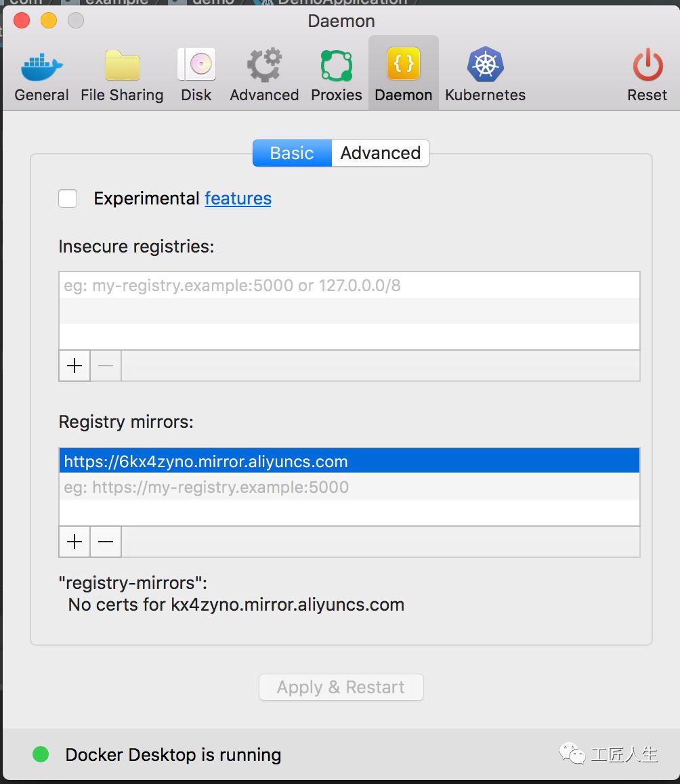Click the insecure registries input placeholder row
This screenshot has height=784, width=680.
pos(349,285)
